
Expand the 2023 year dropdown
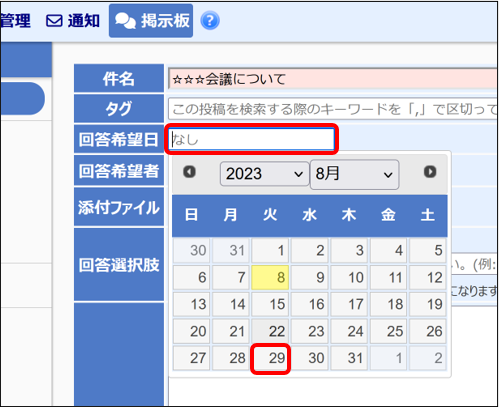click(x=264, y=174)
